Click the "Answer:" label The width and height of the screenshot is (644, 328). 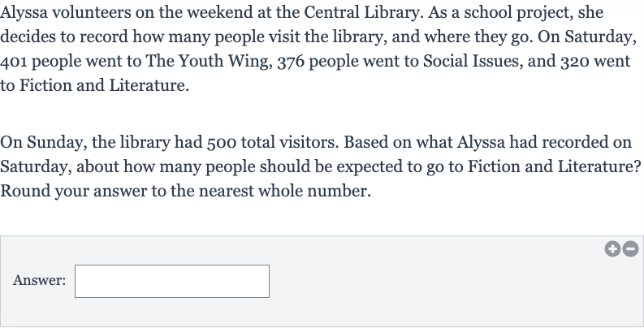click(x=39, y=280)
